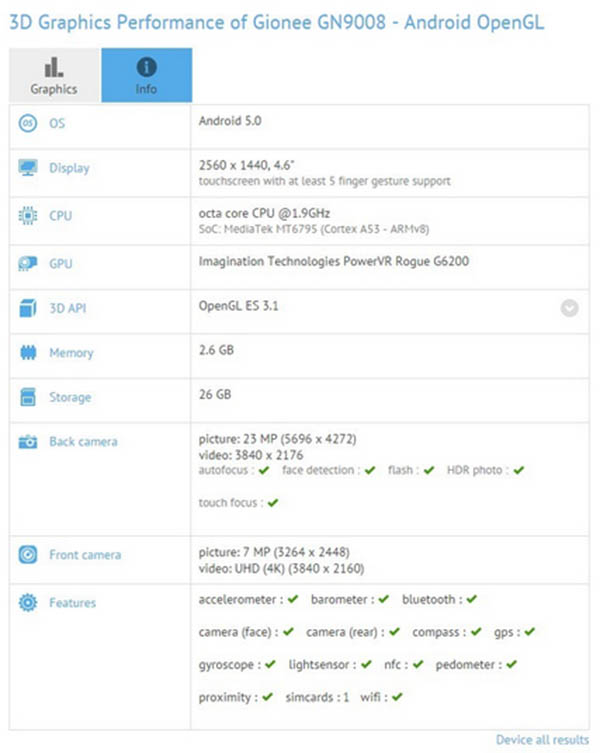Click the Storage label
600x753 pixels.
(70, 397)
